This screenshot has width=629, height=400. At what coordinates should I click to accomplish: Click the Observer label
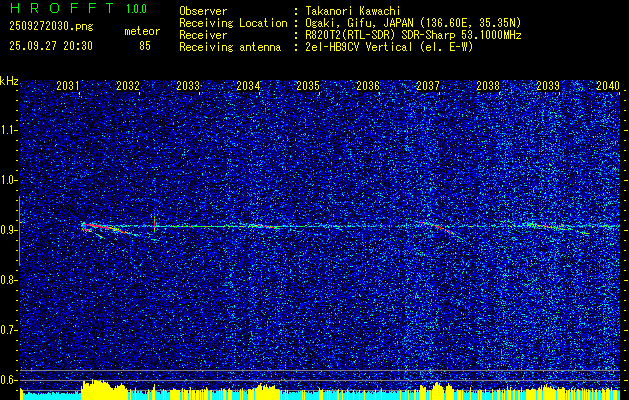click(x=203, y=11)
